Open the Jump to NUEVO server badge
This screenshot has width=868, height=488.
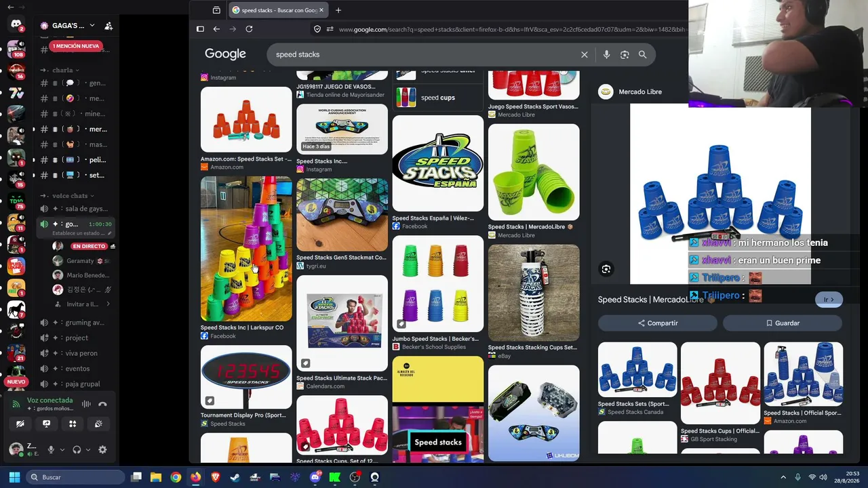tap(16, 382)
